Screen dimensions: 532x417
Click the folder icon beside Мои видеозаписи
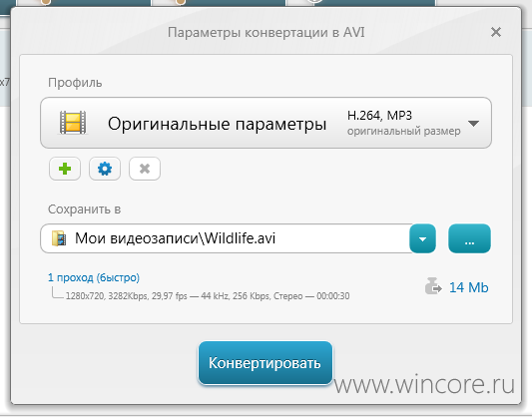tap(59, 238)
